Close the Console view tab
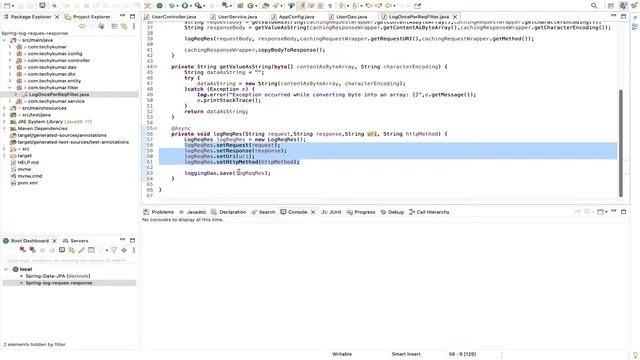The height and width of the screenshot is (360, 640). pos(313,212)
